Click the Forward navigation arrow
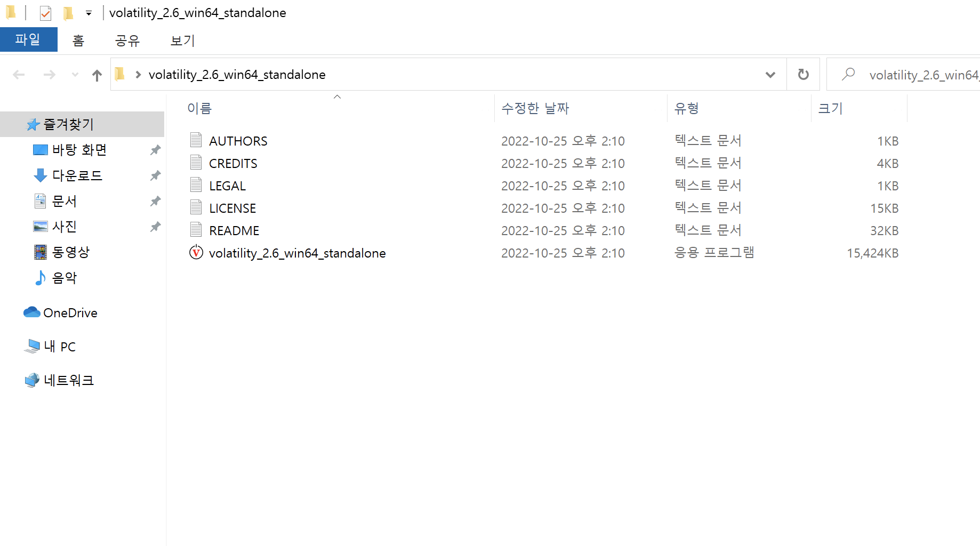 click(x=49, y=75)
